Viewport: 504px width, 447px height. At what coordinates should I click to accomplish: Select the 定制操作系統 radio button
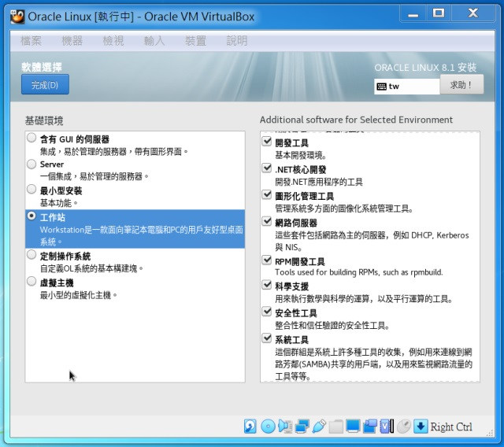click(x=31, y=255)
